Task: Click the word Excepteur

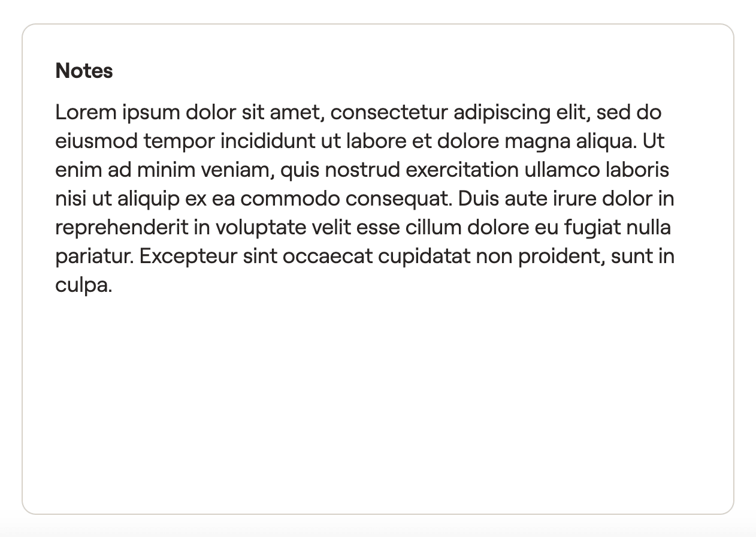Action: coord(188,256)
